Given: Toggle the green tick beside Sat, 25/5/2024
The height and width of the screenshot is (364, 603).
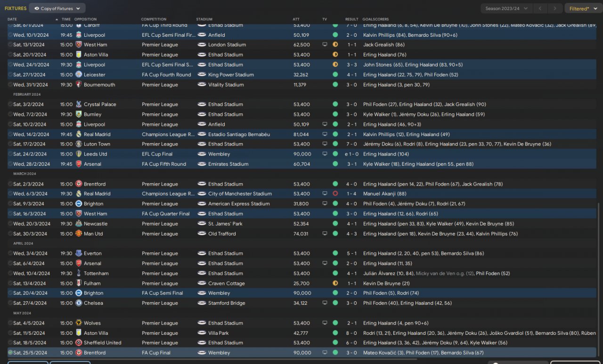Looking at the screenshot, I should coord(10,353).
